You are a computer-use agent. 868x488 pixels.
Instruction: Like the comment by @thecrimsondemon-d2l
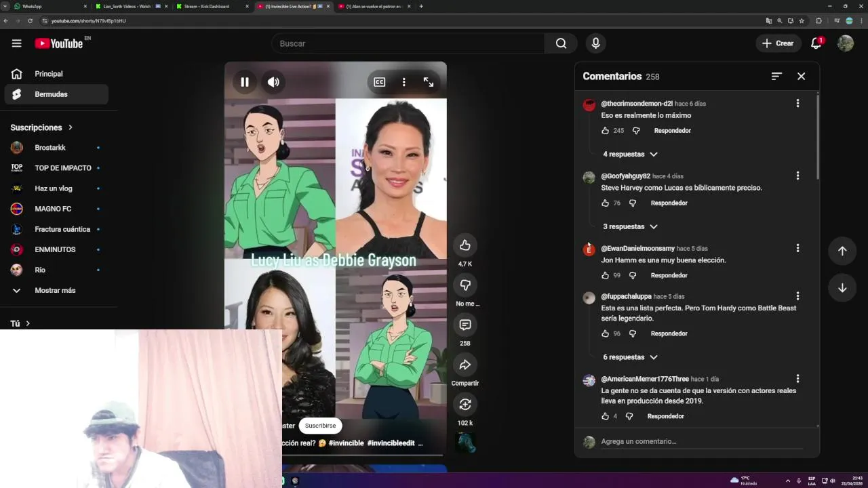click(606, 131)
